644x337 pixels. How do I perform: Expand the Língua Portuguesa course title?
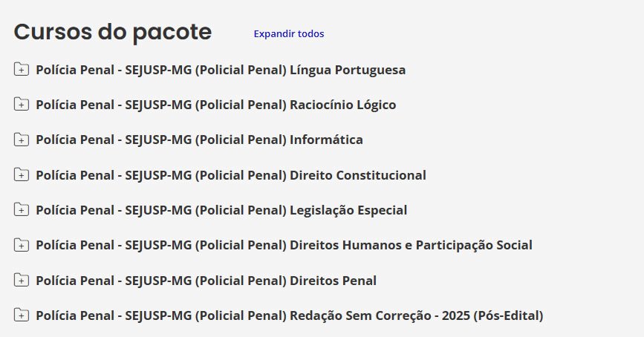[x=221, y=70]
